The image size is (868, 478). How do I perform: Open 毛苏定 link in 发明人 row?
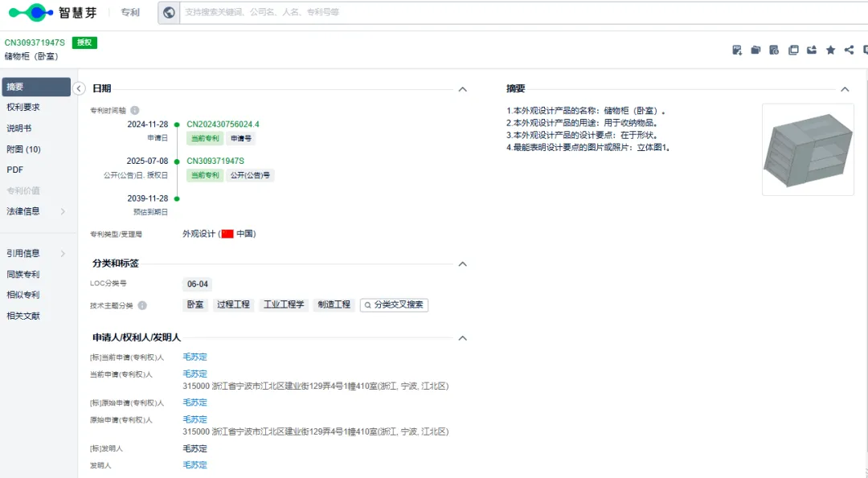(194, 465)
